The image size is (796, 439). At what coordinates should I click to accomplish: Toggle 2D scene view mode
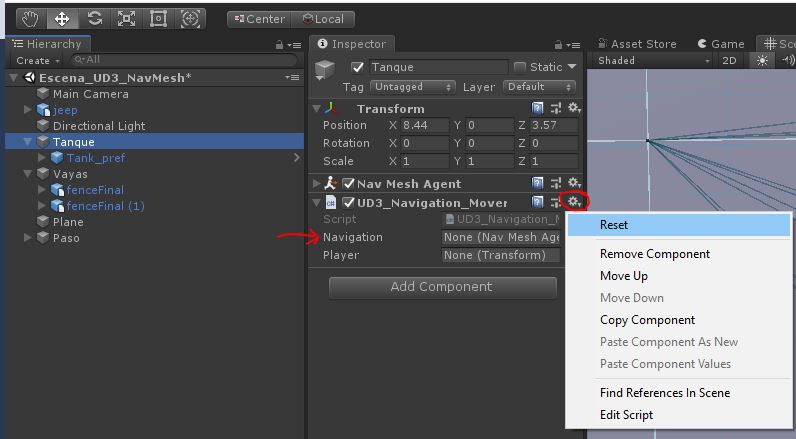[x=729, y=60]
